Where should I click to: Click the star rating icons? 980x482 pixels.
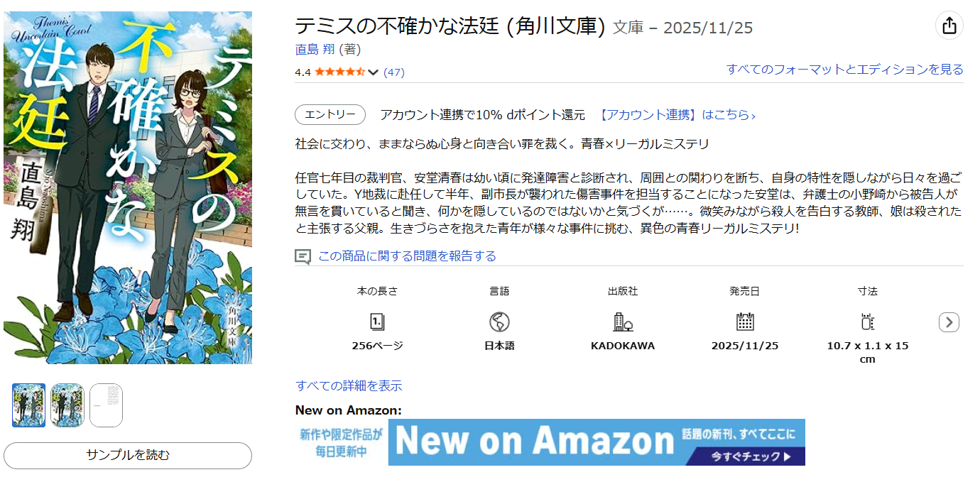point(340,72)
